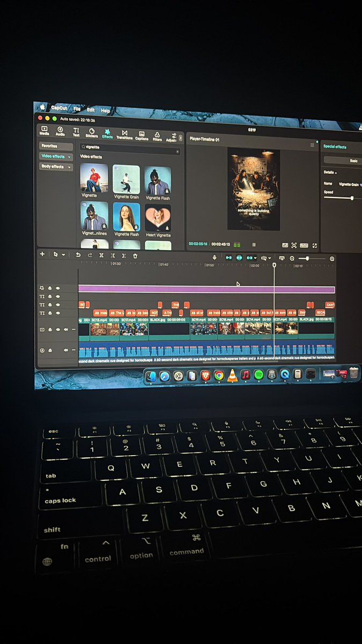Select the SC21.mp4 clip in the timeline

(286, 328)
